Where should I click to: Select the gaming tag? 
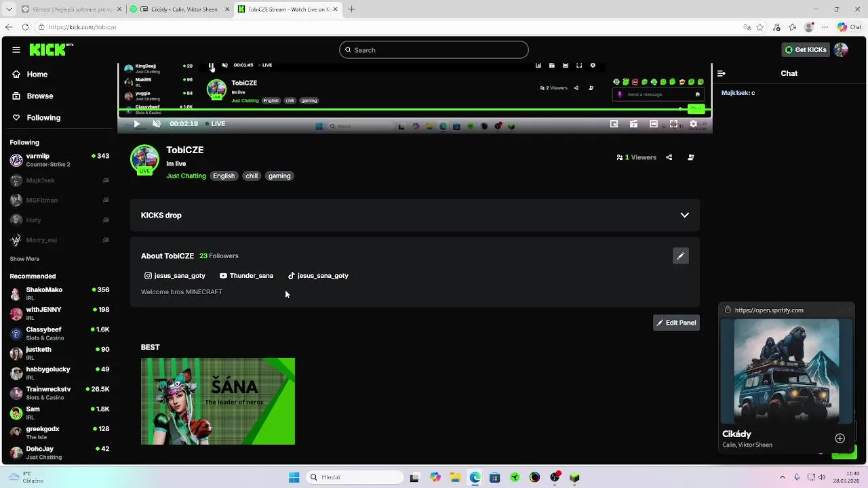(x=279, y=176)
